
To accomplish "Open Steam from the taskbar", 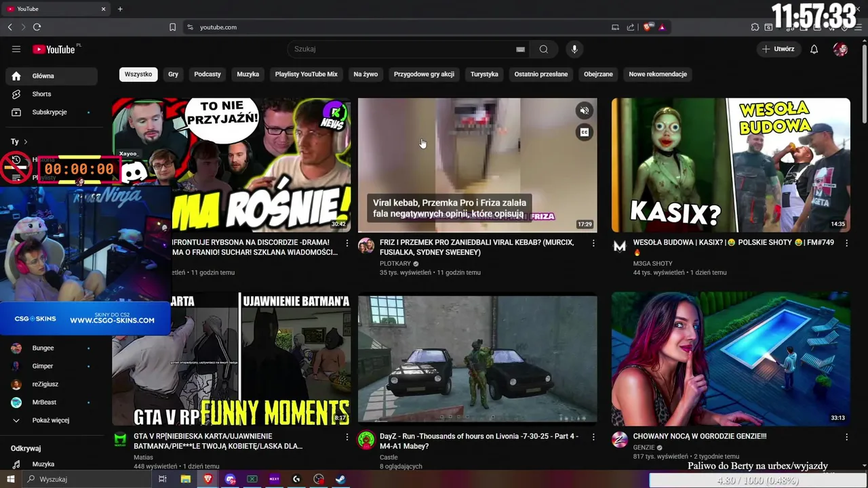I will point(340,479).
